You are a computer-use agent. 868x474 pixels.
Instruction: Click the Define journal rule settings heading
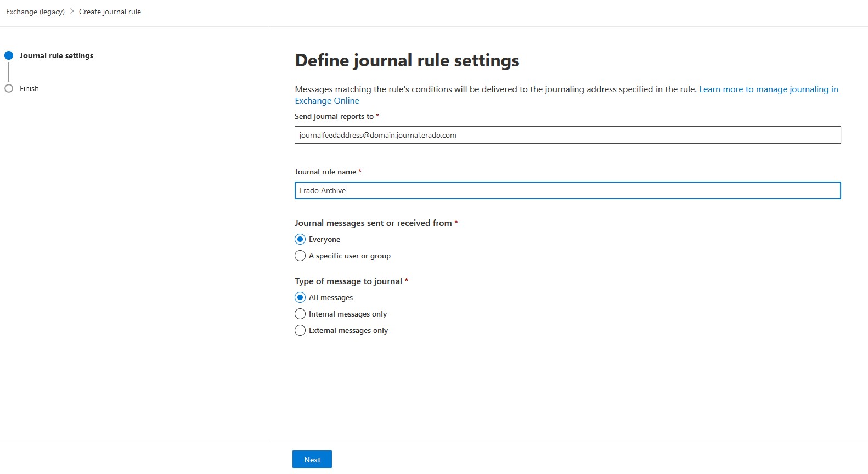coord(407,60)
